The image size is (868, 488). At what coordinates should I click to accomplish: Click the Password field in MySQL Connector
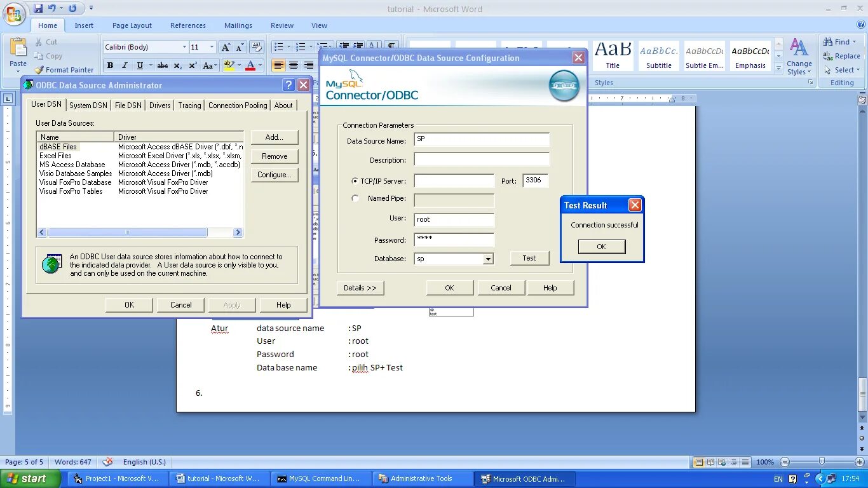pos(454,240)
